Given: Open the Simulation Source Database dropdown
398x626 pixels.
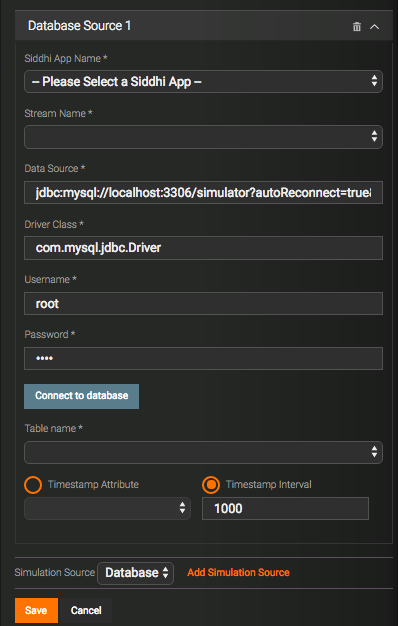Looking at the screenshot, I should click(x=135, y=573).
